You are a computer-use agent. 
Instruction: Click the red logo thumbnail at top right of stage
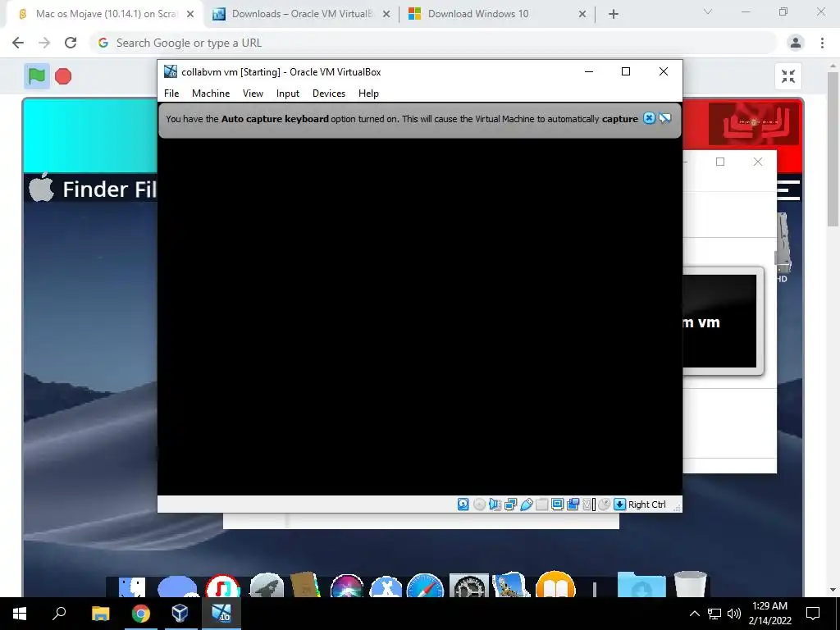(754, 124)
